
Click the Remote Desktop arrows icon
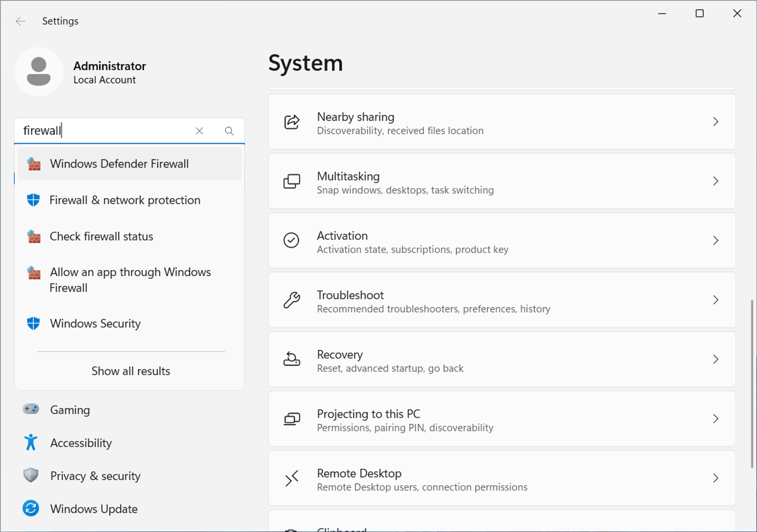pyautogui.click(x=292, y=478)
